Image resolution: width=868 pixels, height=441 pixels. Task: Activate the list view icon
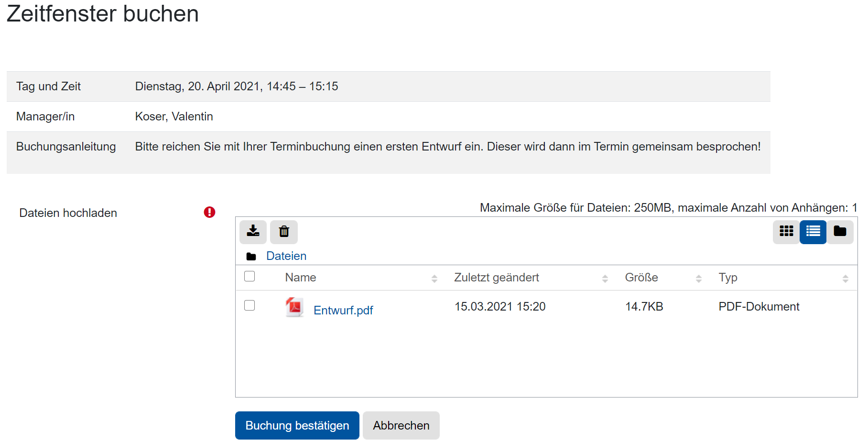pos(813,232)
